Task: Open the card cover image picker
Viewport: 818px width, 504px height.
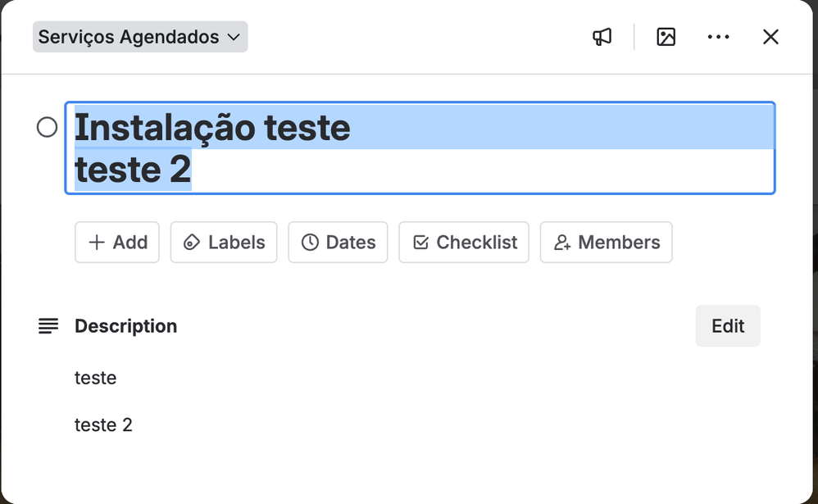Action: click(666, 36)
